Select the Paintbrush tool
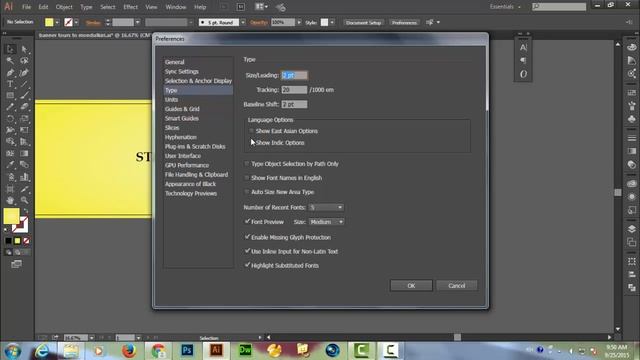This screenshot has height=360, width=640. click(x=24, y=96)
